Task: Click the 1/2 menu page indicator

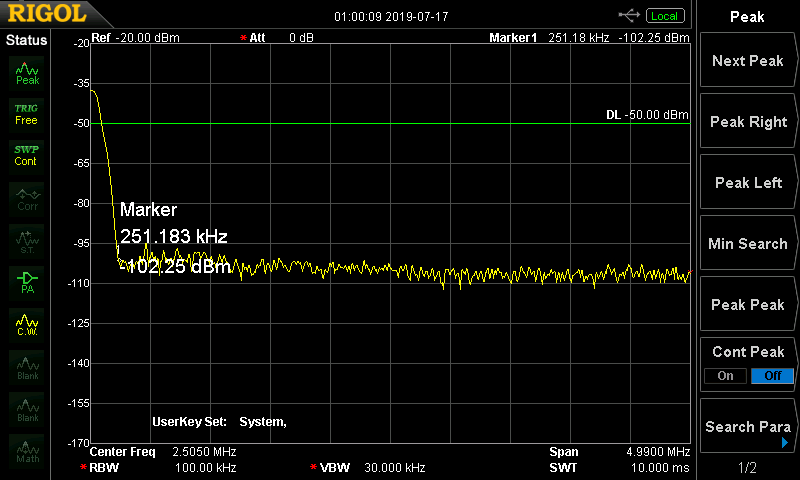Action: pyautogui.click(x=747, y=467)
